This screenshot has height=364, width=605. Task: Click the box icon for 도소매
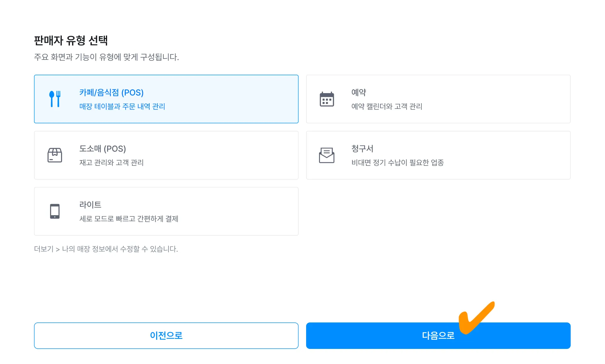point(55,155)
